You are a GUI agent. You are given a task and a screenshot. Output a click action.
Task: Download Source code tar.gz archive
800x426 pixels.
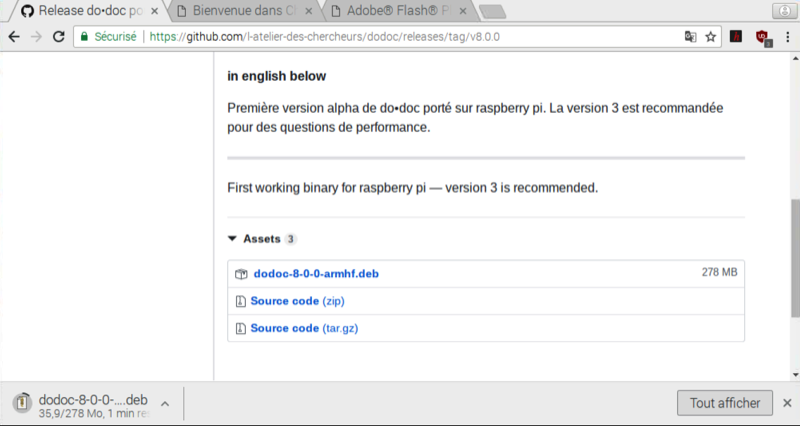click(284, 328)
